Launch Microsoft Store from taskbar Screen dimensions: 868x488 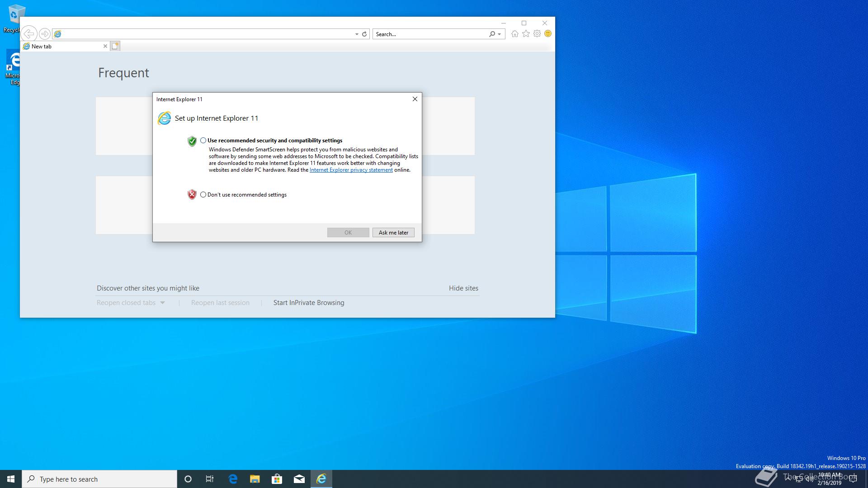(x=277, y=479)
